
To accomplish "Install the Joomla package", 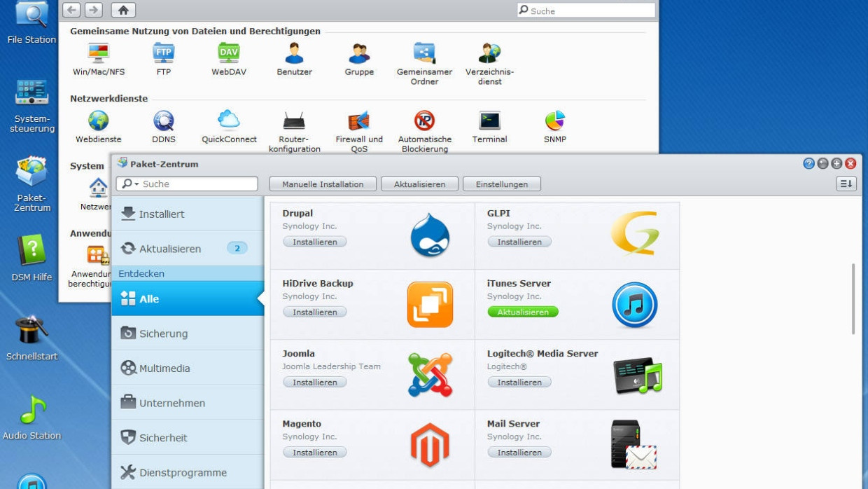I will point(314,383).
